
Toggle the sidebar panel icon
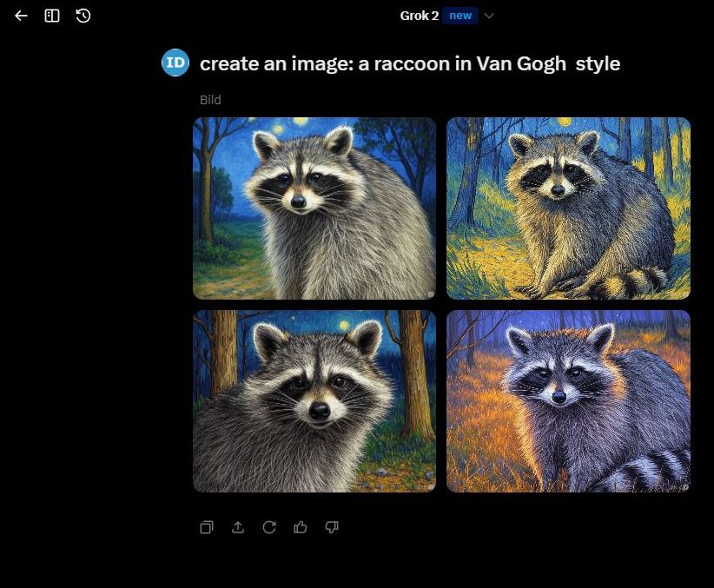point(52,16)
